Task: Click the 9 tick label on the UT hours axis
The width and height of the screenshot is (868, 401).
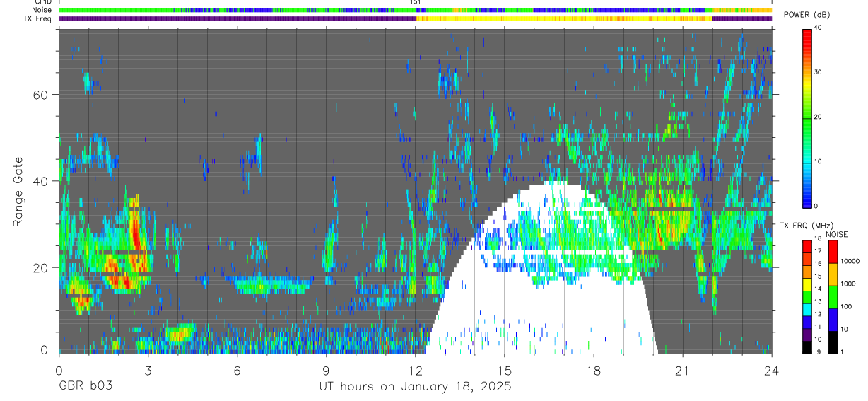Action: (x=326, y=371)
